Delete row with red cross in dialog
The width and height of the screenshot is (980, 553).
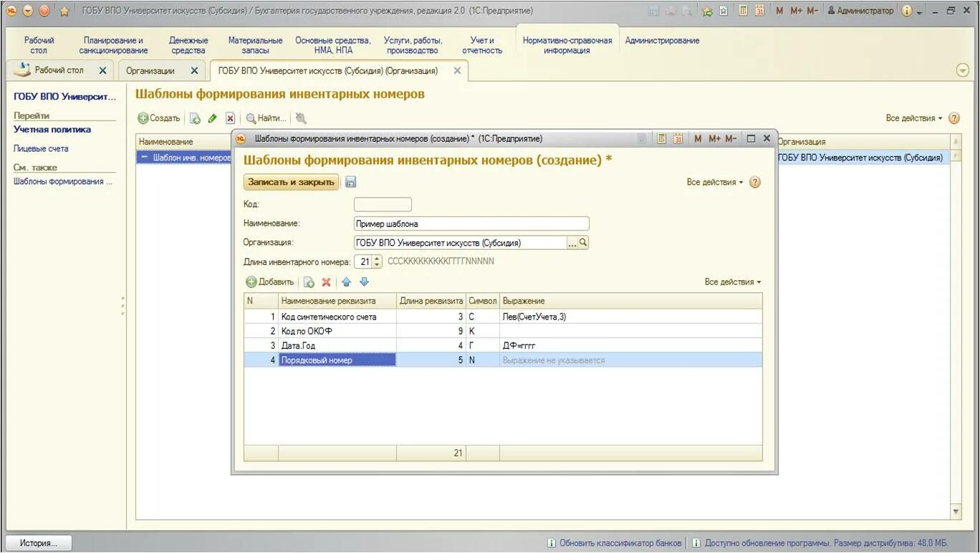[326, 282]
